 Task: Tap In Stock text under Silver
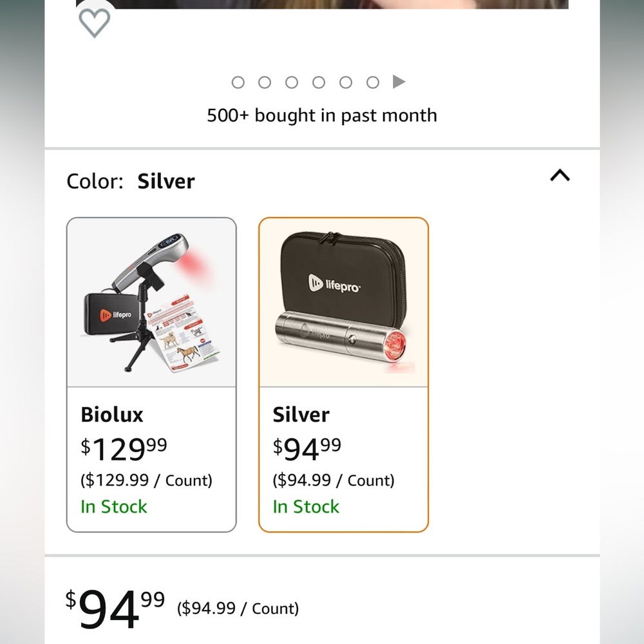pos(306,506)
